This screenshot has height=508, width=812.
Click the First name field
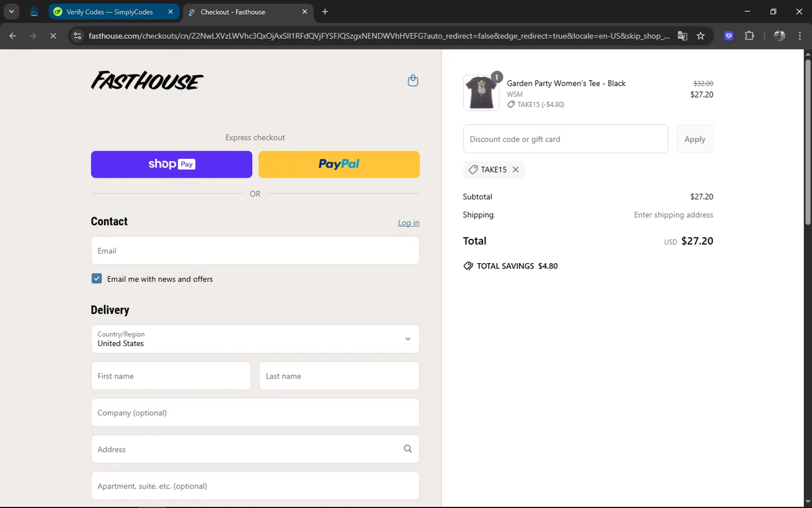click(x=171, y=376)
